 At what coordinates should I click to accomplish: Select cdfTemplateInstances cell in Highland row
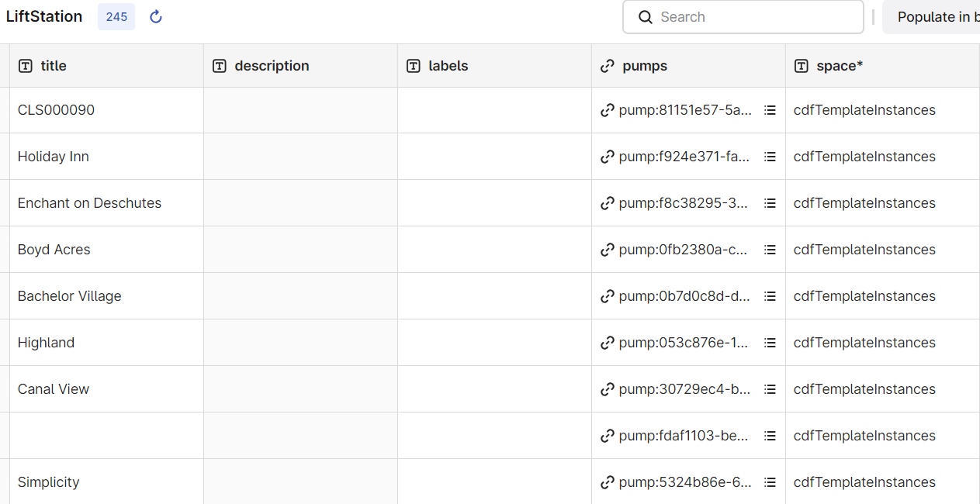click(882, 343)
